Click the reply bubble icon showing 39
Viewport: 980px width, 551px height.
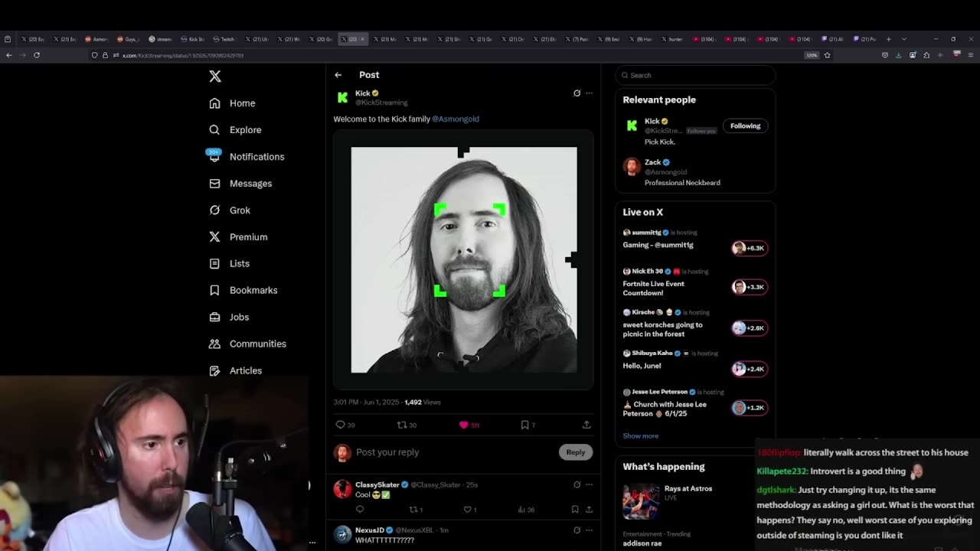pyautogui.click(x=341, y=425)
